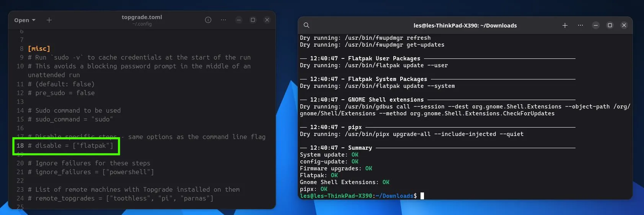Screen dimensions: 644x215
Task: Open the terminal three-dot menu
Action: [x=580, y=25]
